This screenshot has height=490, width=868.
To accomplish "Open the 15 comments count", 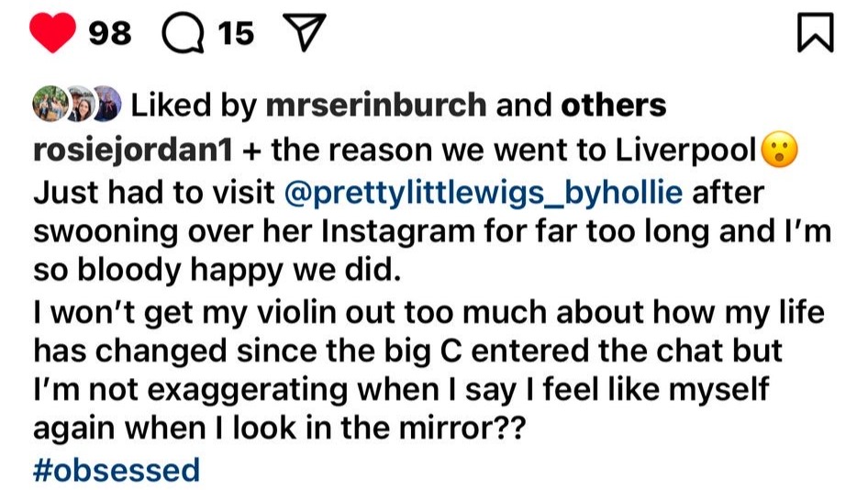I will (237, 34).
